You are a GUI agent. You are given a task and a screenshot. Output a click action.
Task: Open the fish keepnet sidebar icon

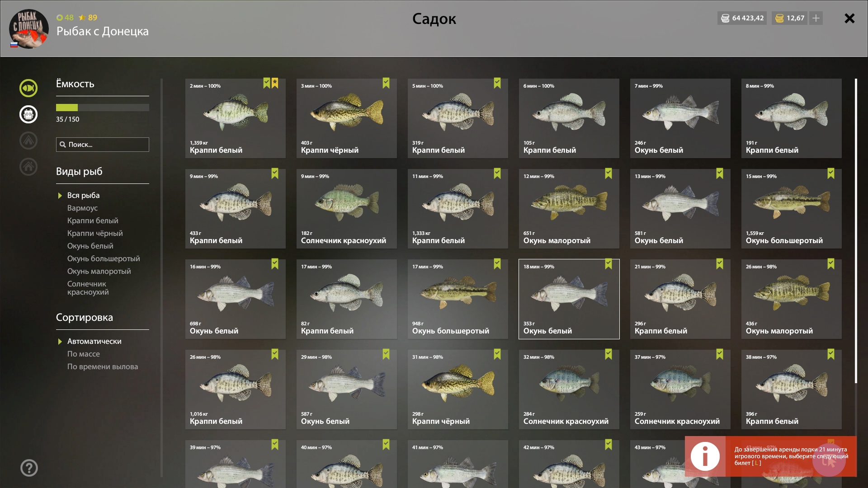coord(28,88)
